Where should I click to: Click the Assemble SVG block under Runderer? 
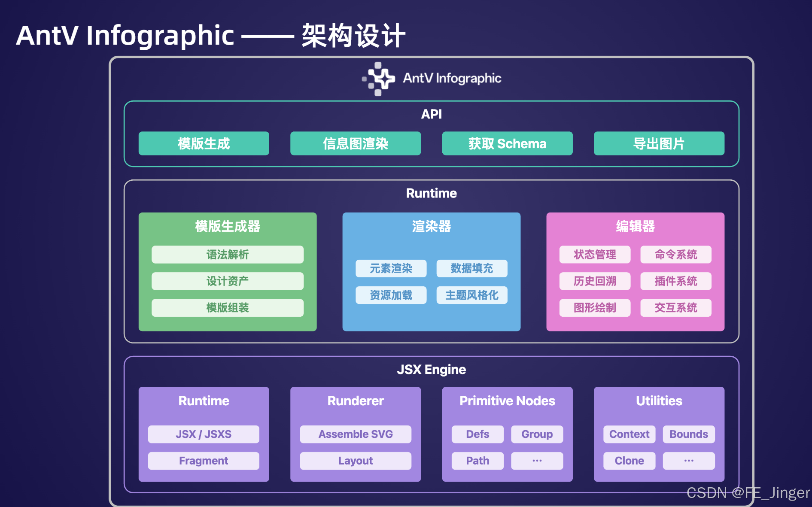[x=355, y=434]
